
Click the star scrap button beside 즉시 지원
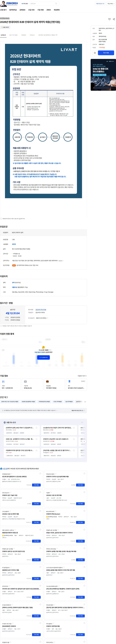tap(95, 53)
